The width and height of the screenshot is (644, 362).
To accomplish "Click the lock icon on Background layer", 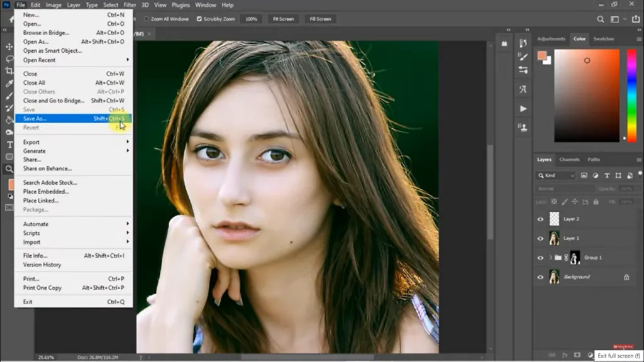I will (626, 277).
